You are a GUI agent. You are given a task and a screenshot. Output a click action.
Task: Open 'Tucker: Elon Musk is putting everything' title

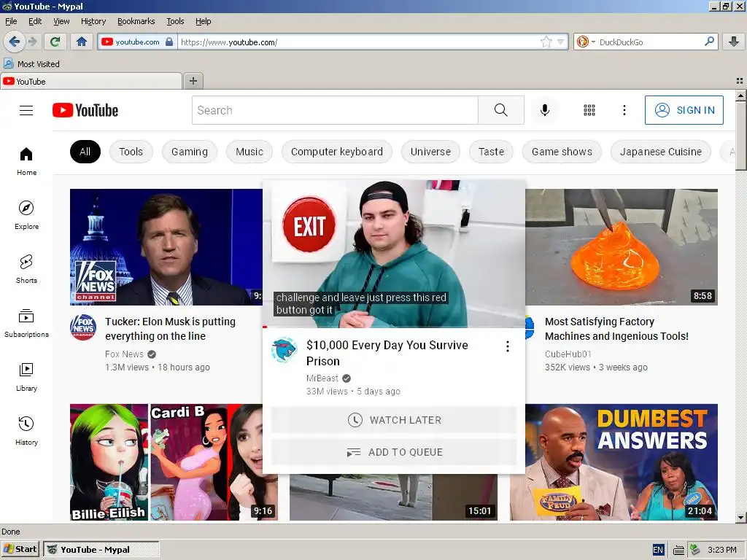170,329
